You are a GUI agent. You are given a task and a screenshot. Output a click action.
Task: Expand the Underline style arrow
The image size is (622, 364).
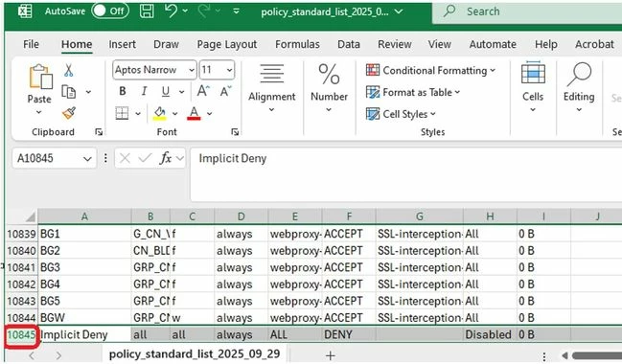182,92
